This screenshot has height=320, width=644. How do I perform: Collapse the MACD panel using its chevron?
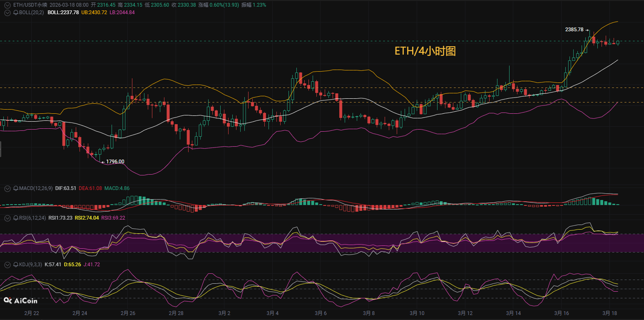click(7, 188)
